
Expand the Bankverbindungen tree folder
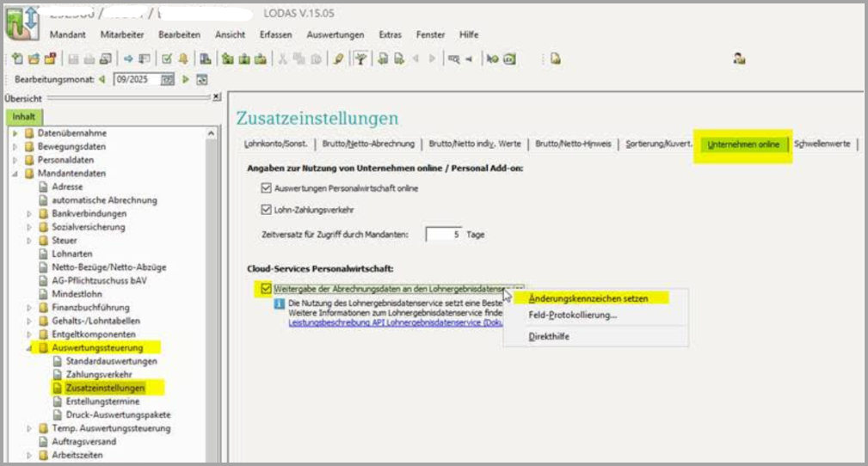pos(30,213)
